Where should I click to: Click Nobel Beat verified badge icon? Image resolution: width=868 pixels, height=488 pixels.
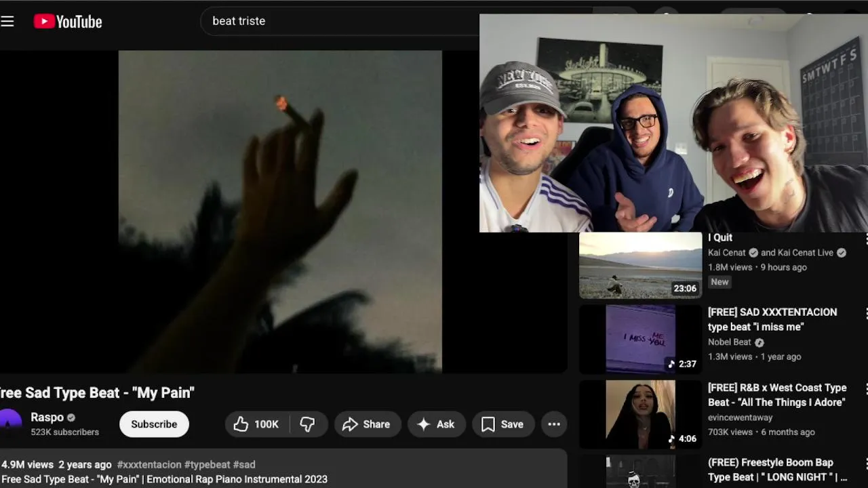(x=759, y=342)
